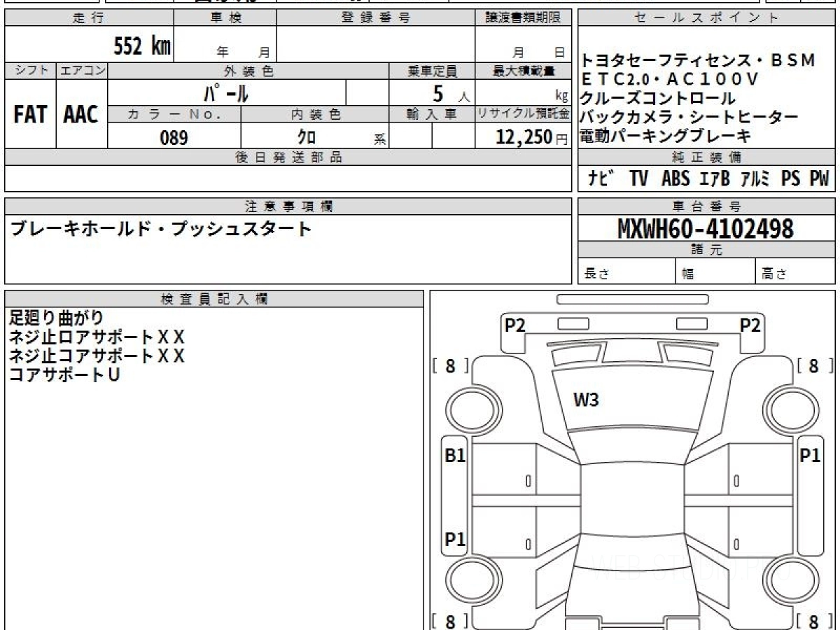Click the リサイクル預託金 header
Viewport: 840px width, 630px height.
(524, 114)
